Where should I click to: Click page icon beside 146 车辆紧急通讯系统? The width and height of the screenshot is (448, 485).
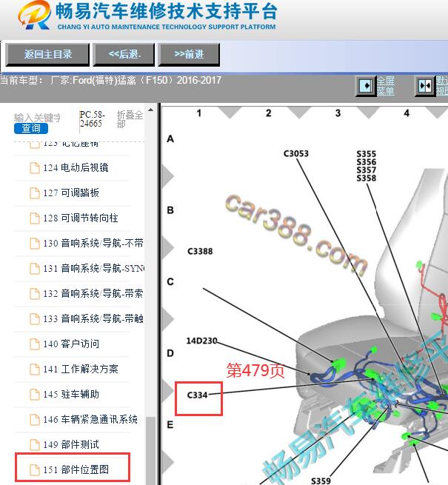click(x=35, y=420)
